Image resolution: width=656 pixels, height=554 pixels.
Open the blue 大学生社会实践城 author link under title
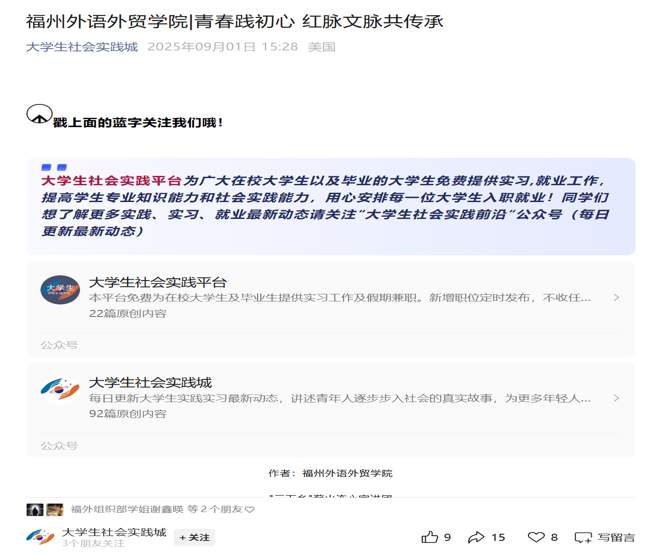[82, 46]
